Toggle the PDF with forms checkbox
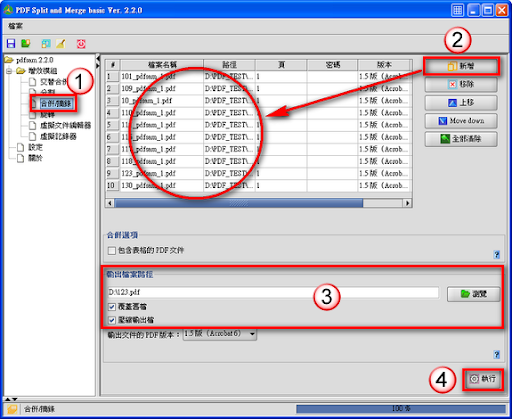The image size is (512, 419). click(x=112, y=251)
